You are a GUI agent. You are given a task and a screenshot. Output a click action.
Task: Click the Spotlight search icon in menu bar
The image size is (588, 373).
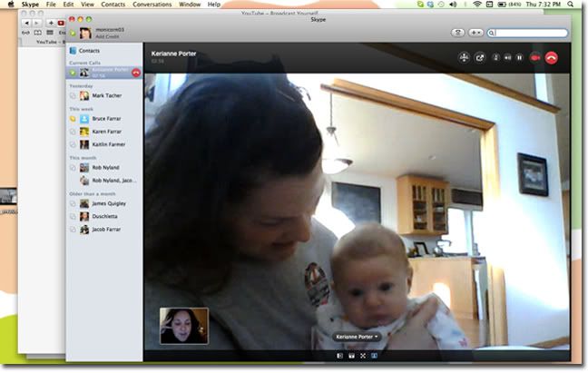(x=571, y=5)
